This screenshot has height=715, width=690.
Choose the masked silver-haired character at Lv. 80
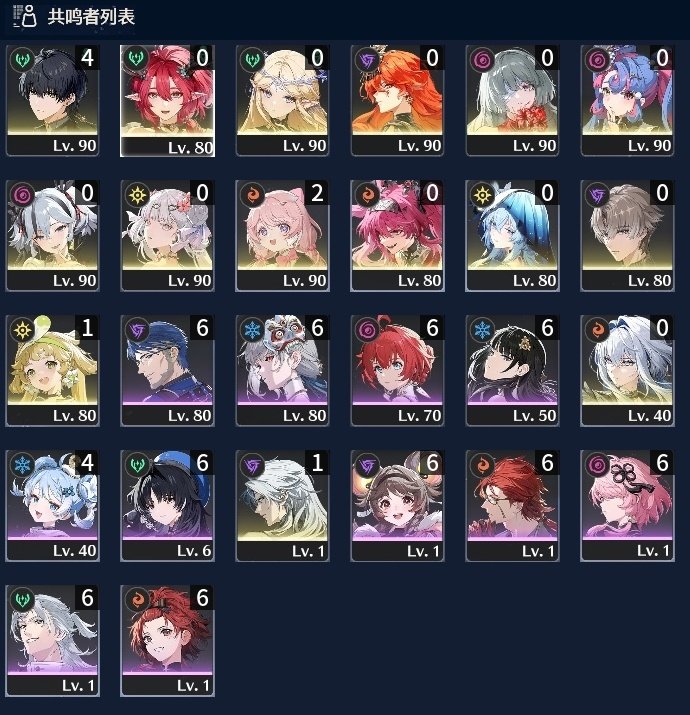click(282, 370)
